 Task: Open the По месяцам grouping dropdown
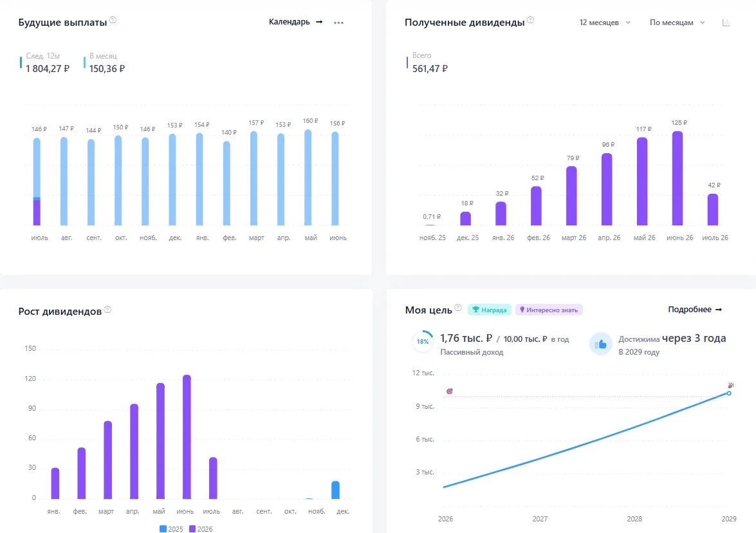(x=678, y=23)
